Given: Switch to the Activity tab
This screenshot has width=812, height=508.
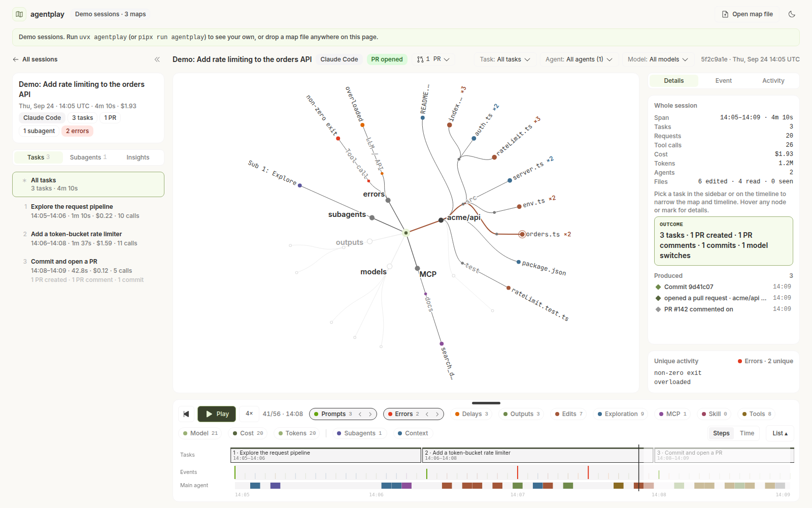Looking at the screenshot, I should point(773,81).
